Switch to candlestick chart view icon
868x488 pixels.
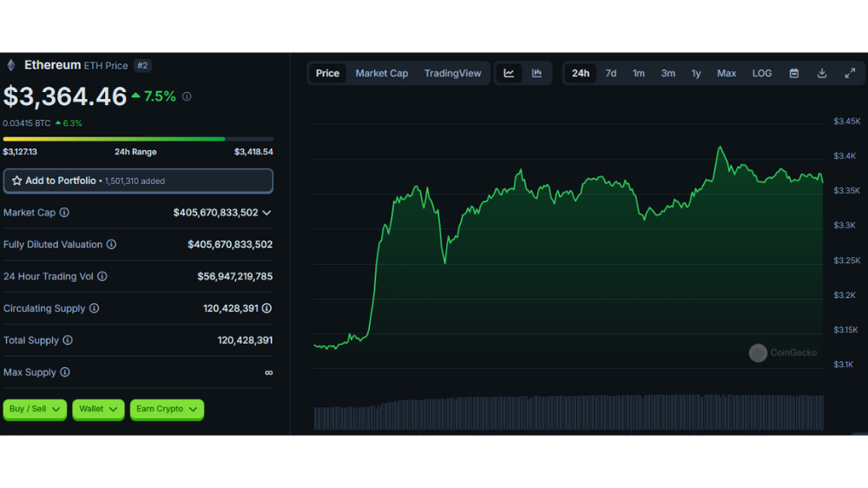pyautogui.click(x=537, y=73)
